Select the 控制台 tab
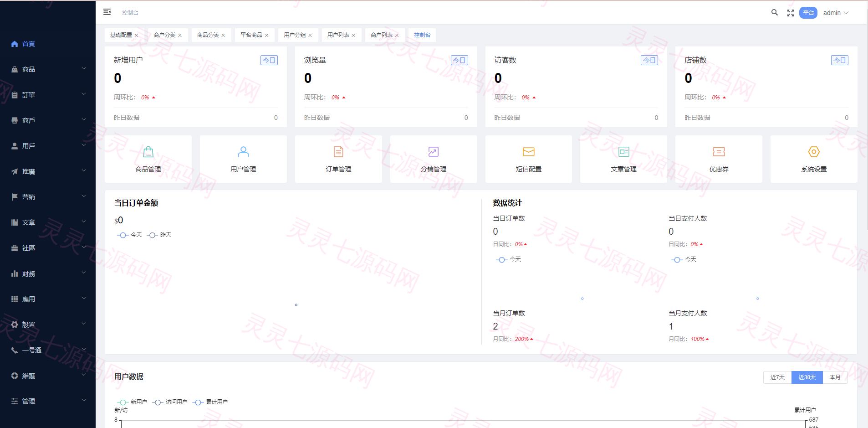868x428 pixels. click(x=422, y=35)
